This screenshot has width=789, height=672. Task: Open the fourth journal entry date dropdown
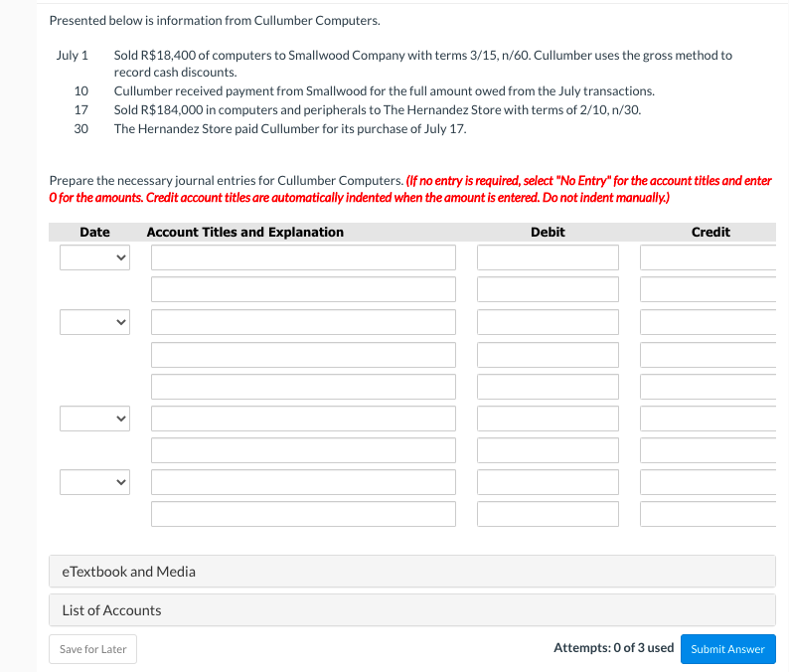[x=94, y=482]
